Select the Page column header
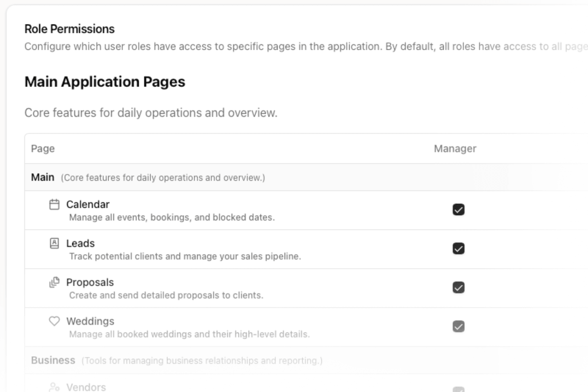 click(43, 149)
